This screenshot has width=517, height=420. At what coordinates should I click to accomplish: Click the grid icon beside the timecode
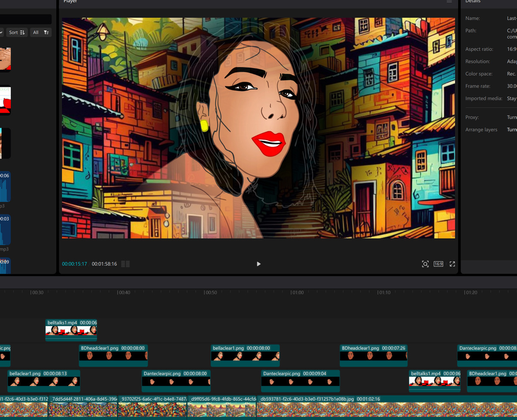(125, 264)
